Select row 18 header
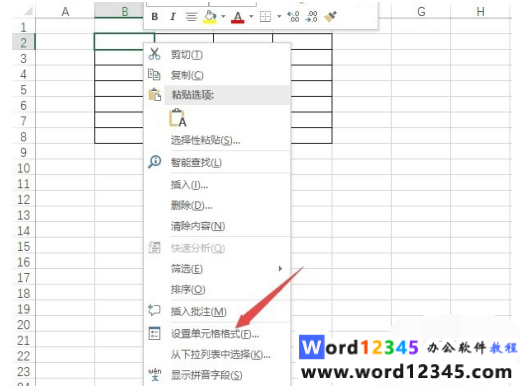Image resolution: width=522 pixels, height=388 pixels. (x=23, y=293)
